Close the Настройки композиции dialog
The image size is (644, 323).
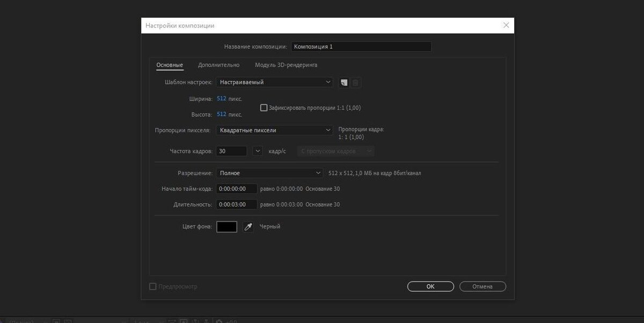(x=506, y=25)
